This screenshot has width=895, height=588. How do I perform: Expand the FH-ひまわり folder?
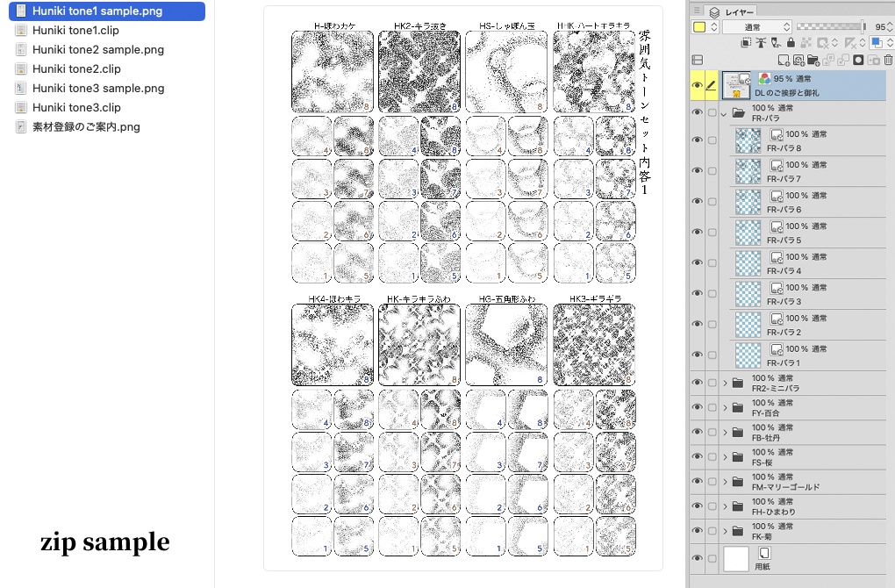(725, 506)
